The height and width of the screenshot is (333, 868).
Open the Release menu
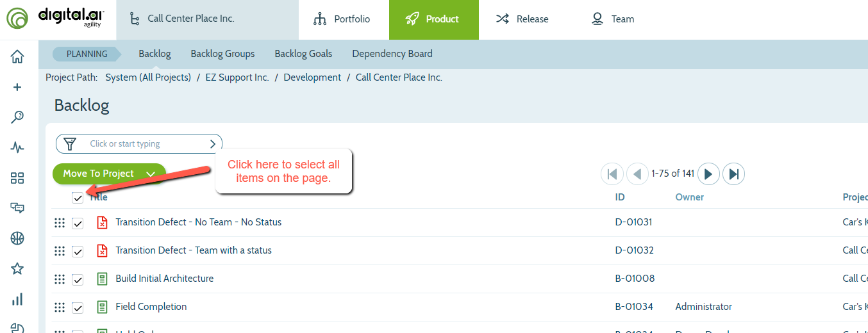tap(523, 19)
